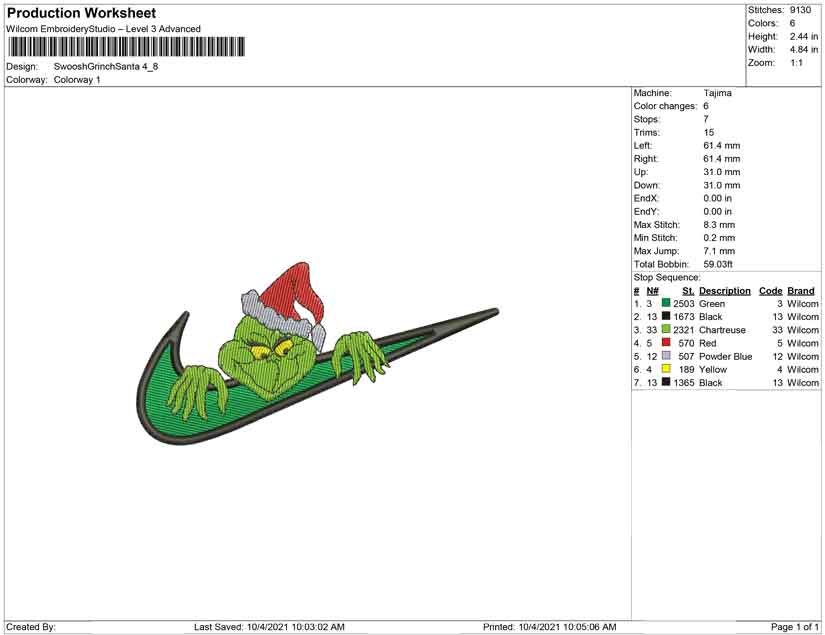Click the EndY value '0.00 in'
This screenshot has height=635, width=825.
click(x=718, y=211)
